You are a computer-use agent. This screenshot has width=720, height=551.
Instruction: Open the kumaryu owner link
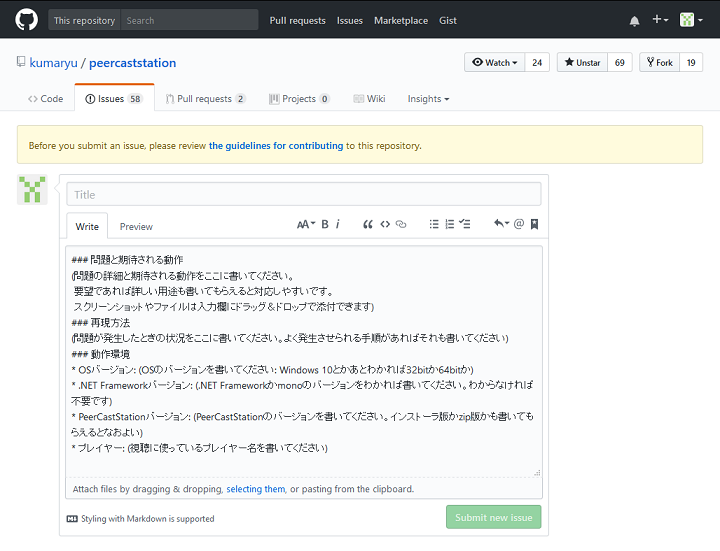pyautogui.click(x=53, y=63)
